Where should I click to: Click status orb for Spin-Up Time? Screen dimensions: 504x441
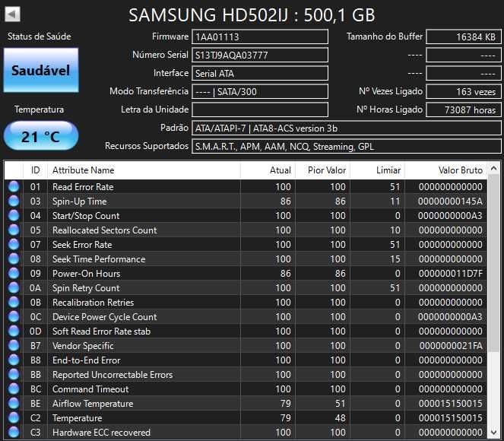(14, 201)
